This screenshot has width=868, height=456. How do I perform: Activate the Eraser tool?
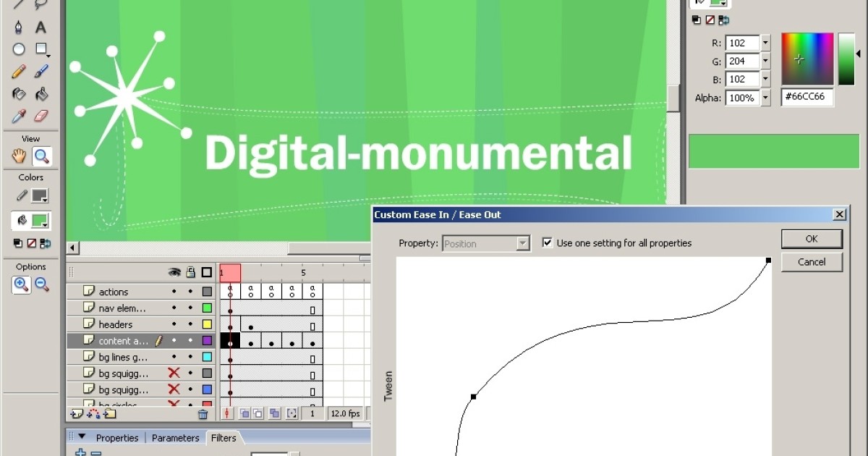click(x=41, y=116)
